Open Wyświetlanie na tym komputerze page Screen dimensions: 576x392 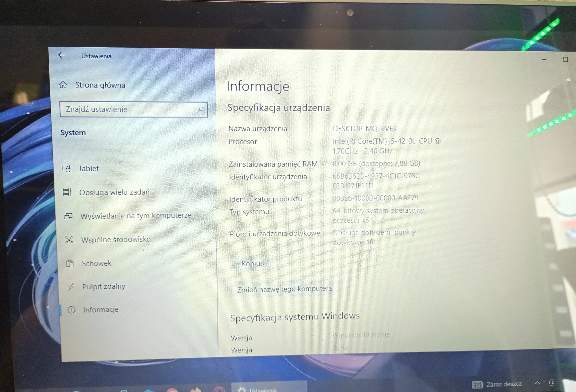pos(136,216)
